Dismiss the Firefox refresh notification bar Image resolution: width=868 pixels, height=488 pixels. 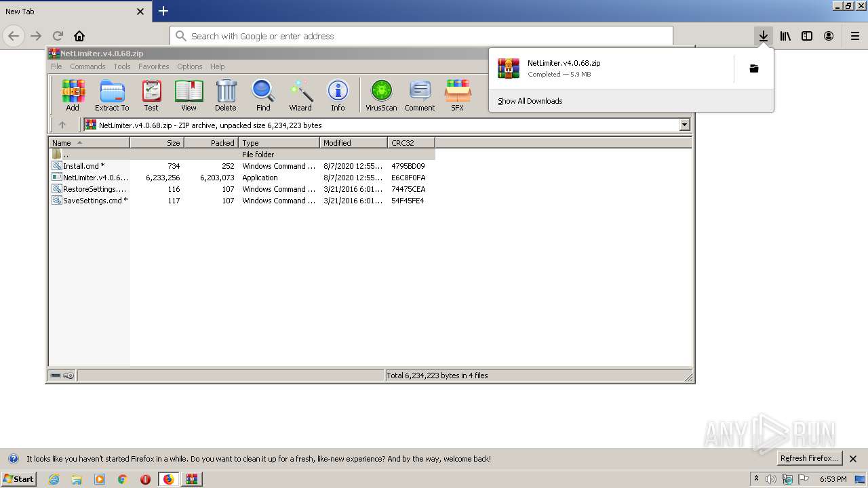(x=853, y=459)
